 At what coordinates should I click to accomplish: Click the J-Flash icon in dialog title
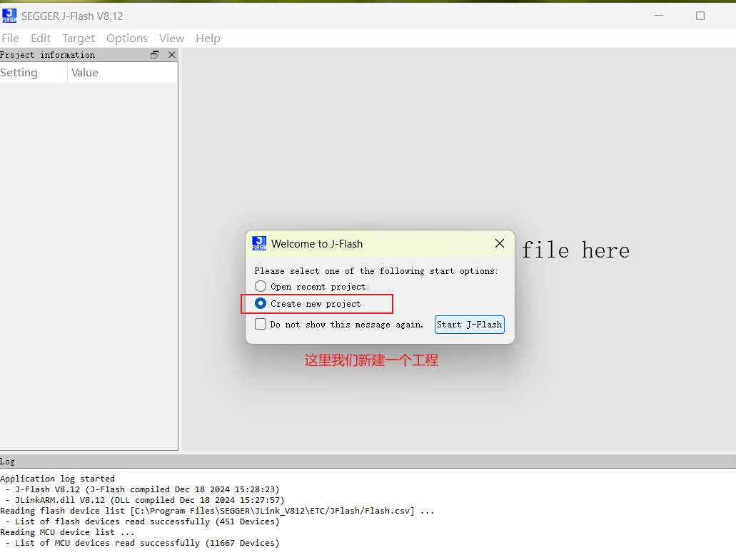pyautogui.click(x=259, y=243)
